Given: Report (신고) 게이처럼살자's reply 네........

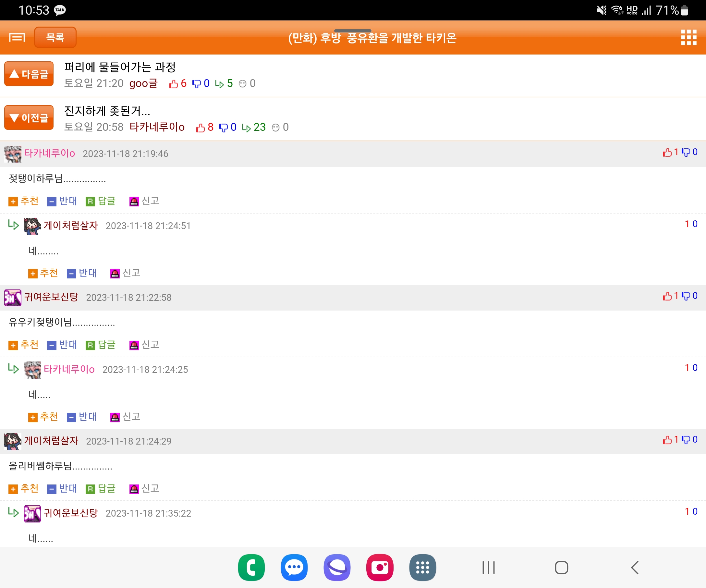Looking at the screenshot, I should pos(125,273).
